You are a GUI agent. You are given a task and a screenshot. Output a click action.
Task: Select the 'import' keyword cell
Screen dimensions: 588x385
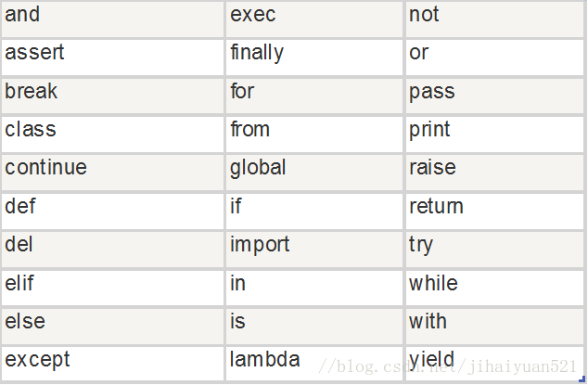click(314, 250)
